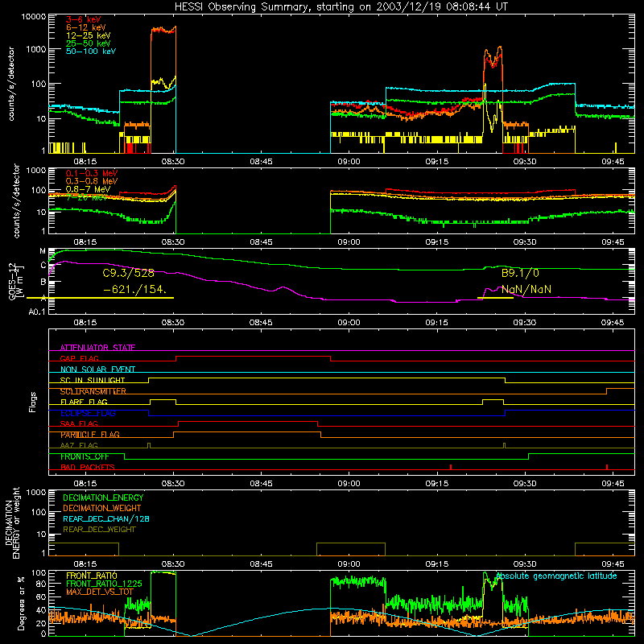Viewport: 644px width, 644px height.
Task: Click the REAR_DEC_CHAN/128 legend label
Action: tap(106, 518)
